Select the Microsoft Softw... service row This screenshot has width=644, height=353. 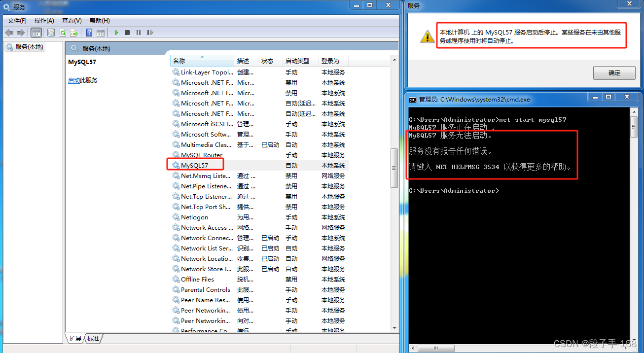(x=259, y=135)
